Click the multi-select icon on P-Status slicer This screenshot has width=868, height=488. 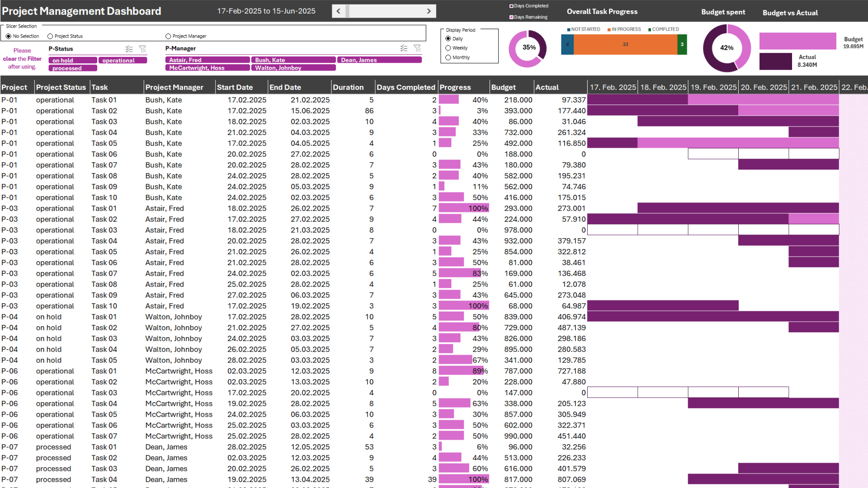pyautogui.click(x=129, y=49)
